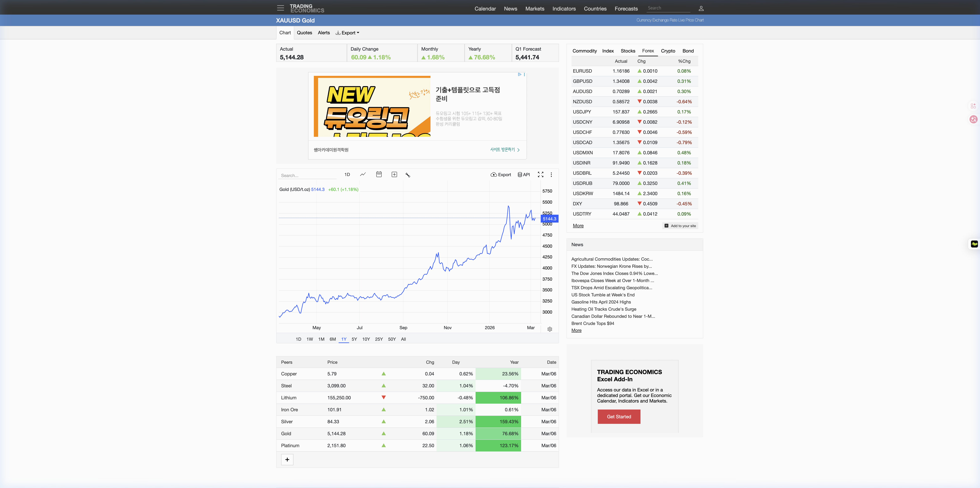Viewport: 980px width, 488px height.
Task: Open the hamburger menu icon
Action: pyautogui.click(x=280, y=8)
